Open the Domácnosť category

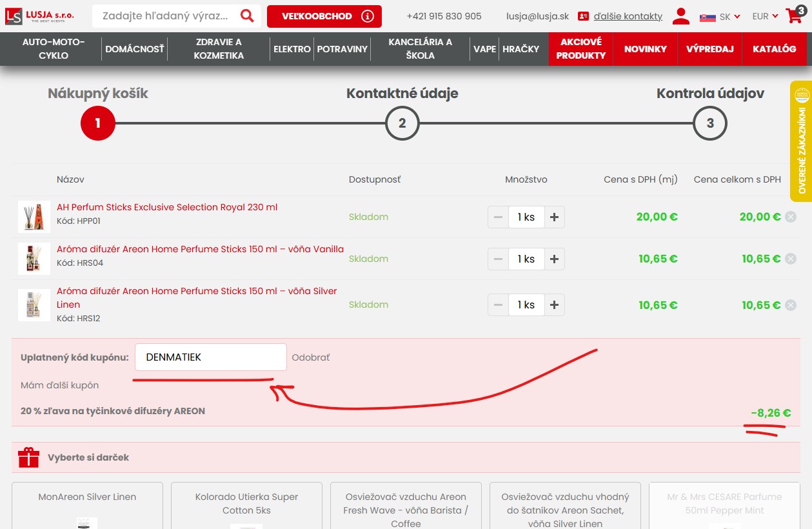coord(135,49)
